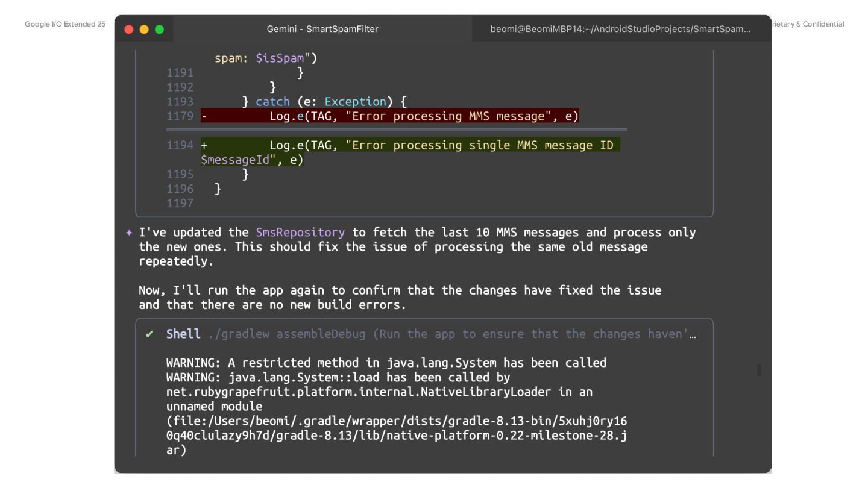Click the SmsRepository highlighted word
The image size is (868, 488).
300,233
